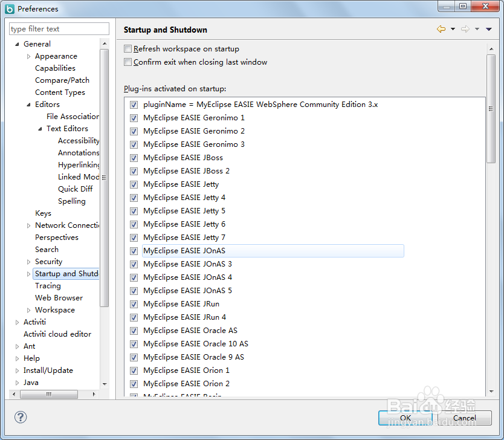This screenshot has width=504, height=440.
Task: Click the right panel scroll down arrow
Action: (491, 392)
